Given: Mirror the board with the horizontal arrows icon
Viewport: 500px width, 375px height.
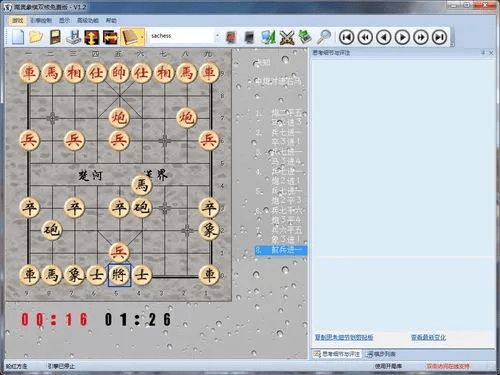Looking at the screenshot, I should (x=110, y=37).
